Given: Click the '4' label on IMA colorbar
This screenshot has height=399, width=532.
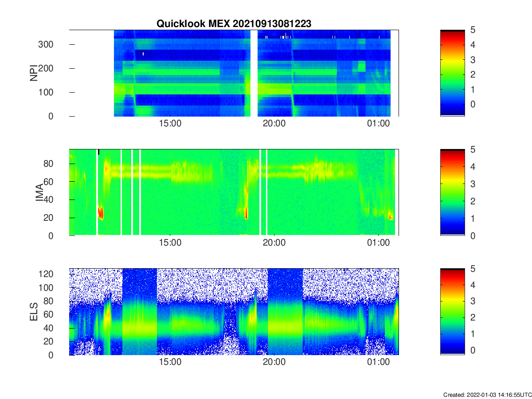Looking at the screenshot, I should [x=473, y=167].
